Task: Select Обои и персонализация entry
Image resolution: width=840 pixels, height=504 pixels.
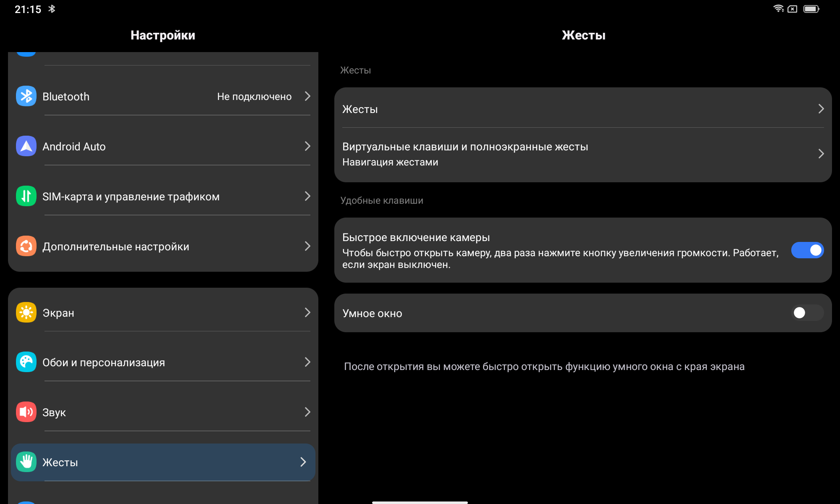Action: (163, 362)
